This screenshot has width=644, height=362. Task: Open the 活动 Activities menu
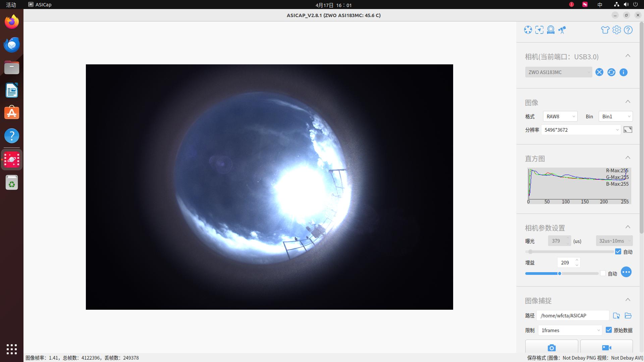[11, 5]
